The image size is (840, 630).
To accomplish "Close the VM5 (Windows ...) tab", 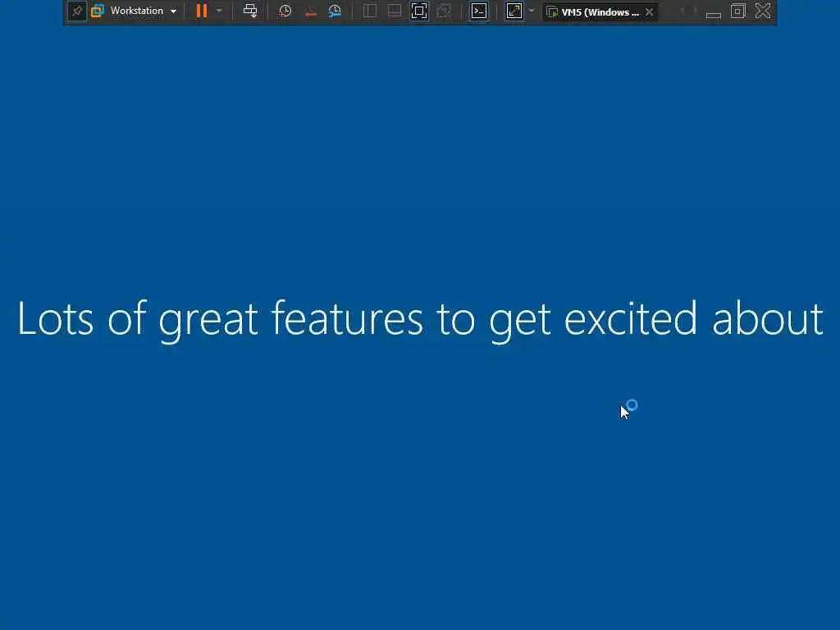I will tap(650, 11).
